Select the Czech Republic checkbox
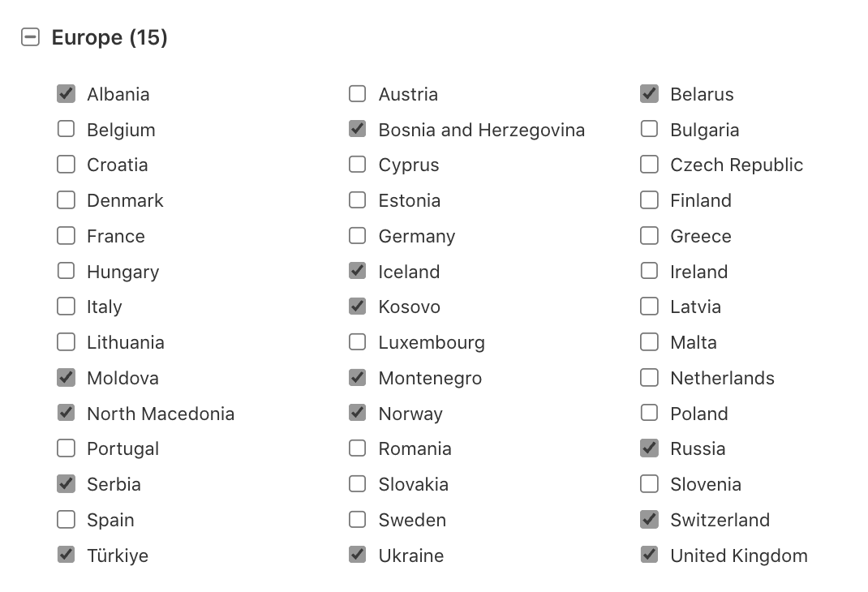 coord(649,165)
